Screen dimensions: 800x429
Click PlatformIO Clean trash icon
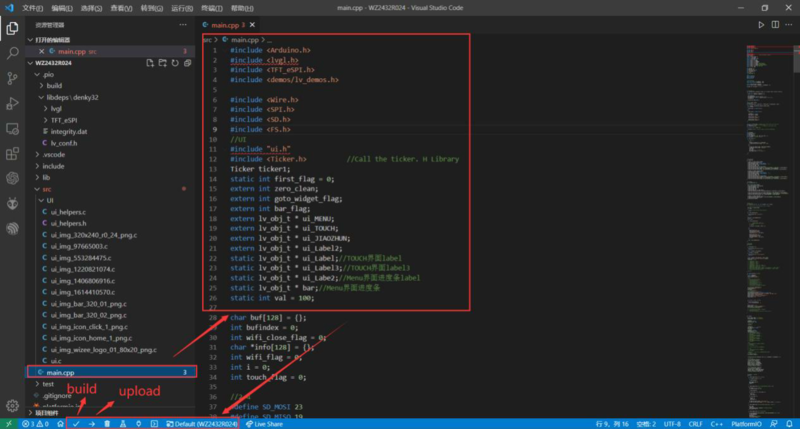(x=107, y=424)
